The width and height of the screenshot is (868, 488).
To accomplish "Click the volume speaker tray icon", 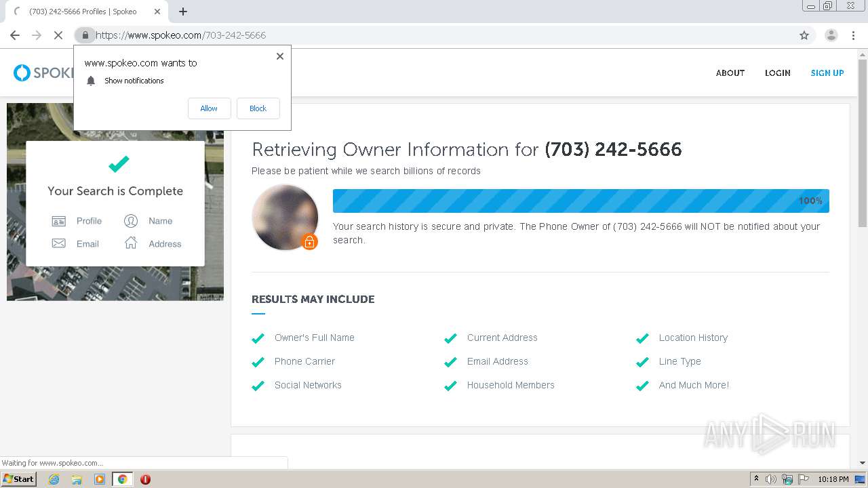I will click(771, 479).
